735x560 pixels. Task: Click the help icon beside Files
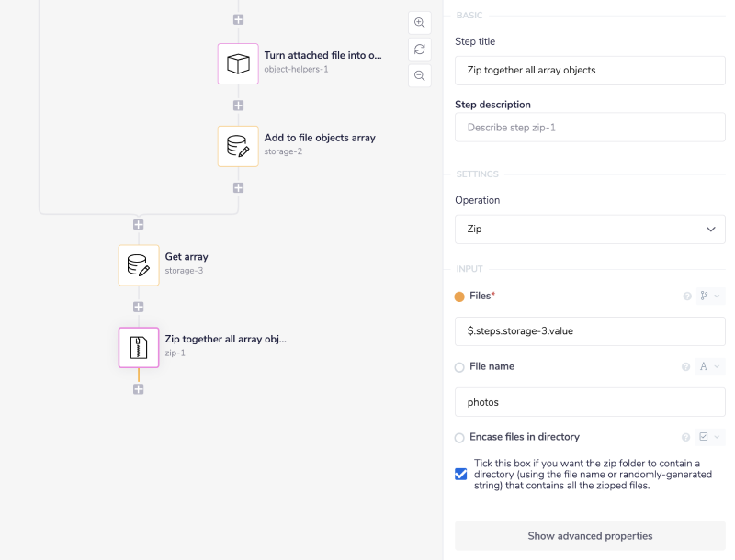(x=686, y=297)
